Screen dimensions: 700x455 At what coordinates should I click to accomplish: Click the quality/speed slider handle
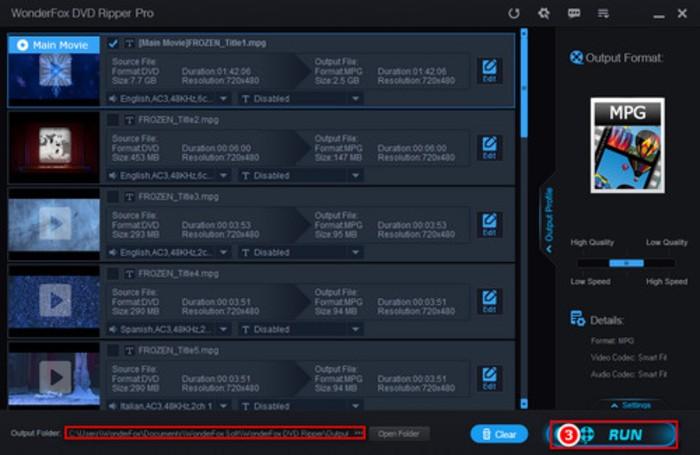(x=626, y=263)
